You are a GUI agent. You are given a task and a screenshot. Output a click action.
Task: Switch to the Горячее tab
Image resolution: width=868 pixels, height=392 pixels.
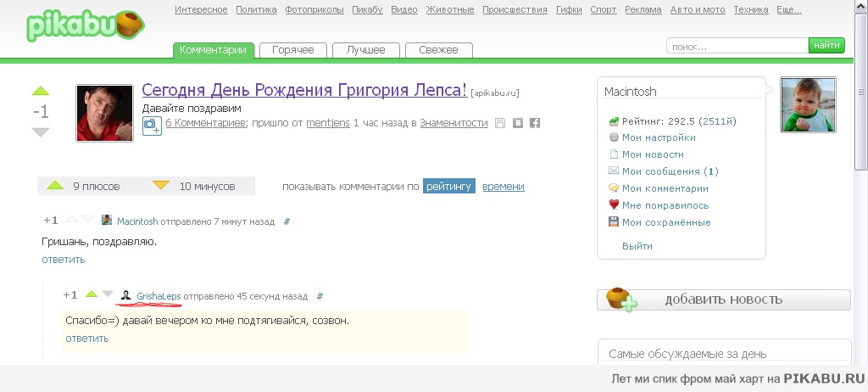(x=292, y=50)
